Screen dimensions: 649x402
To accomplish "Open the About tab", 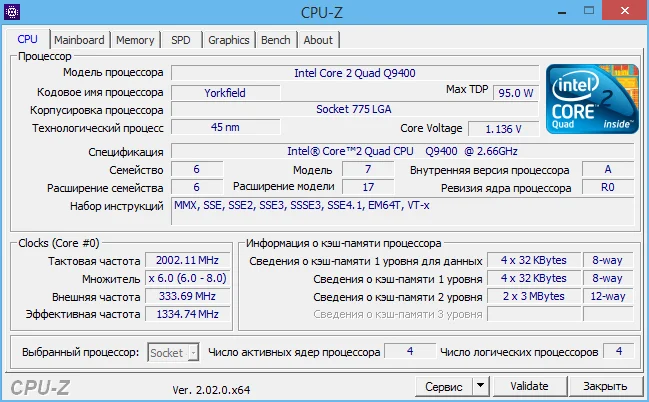I will click(318, 40).
